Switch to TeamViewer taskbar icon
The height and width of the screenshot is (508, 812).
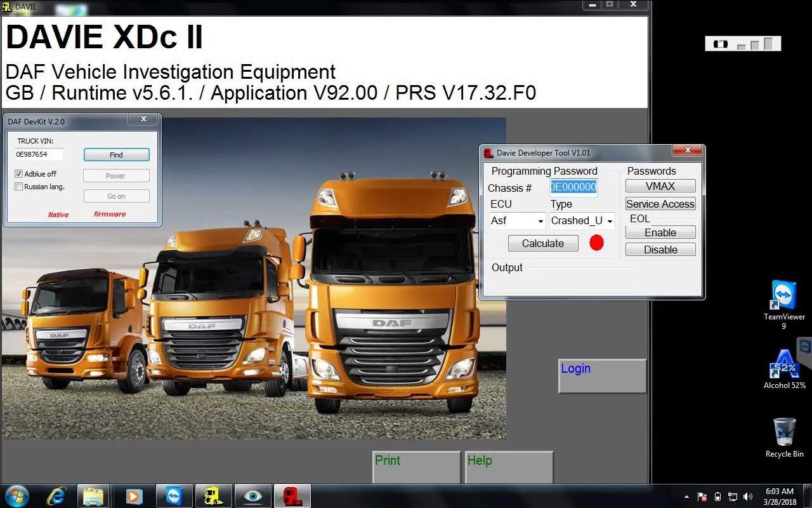pyautogui.click(x=173, y=495)
